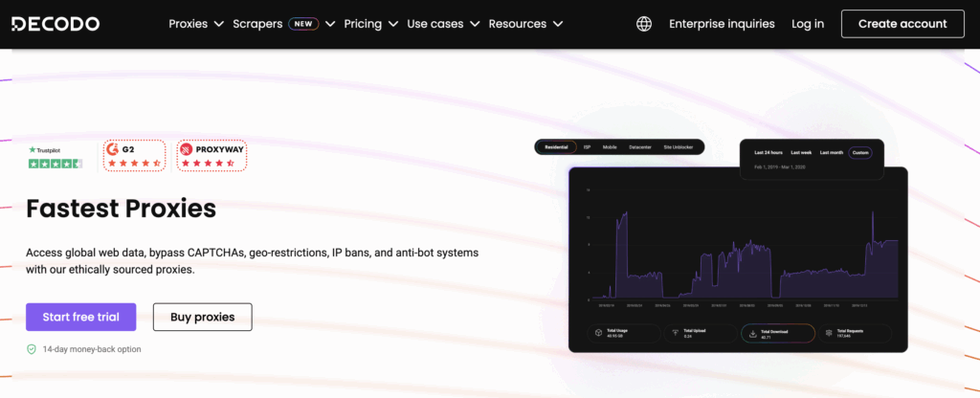
Task: Open the Proxyway rating badge
Action: [x=212, y=156]
